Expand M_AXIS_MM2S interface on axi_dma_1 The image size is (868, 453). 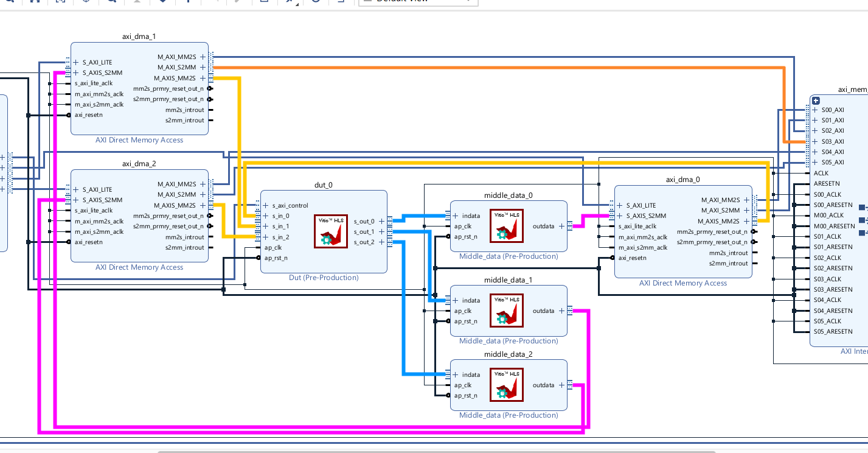[x=203, y=78]
